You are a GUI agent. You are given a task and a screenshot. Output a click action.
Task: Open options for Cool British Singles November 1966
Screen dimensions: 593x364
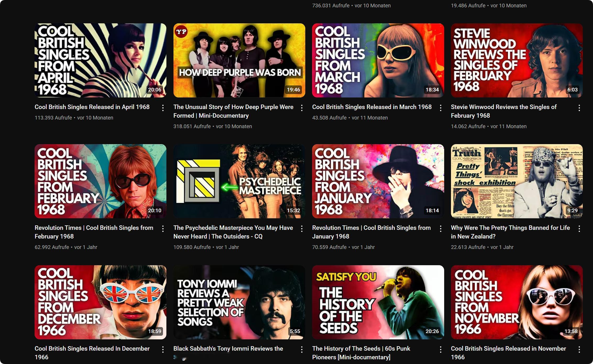tap(579, 349)
